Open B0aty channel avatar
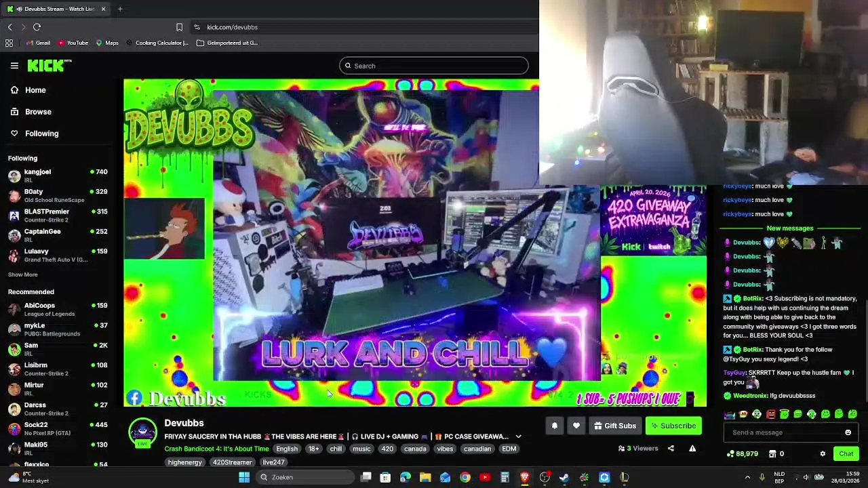The height and width of the screenshot is (488, 868). (14, 196)
